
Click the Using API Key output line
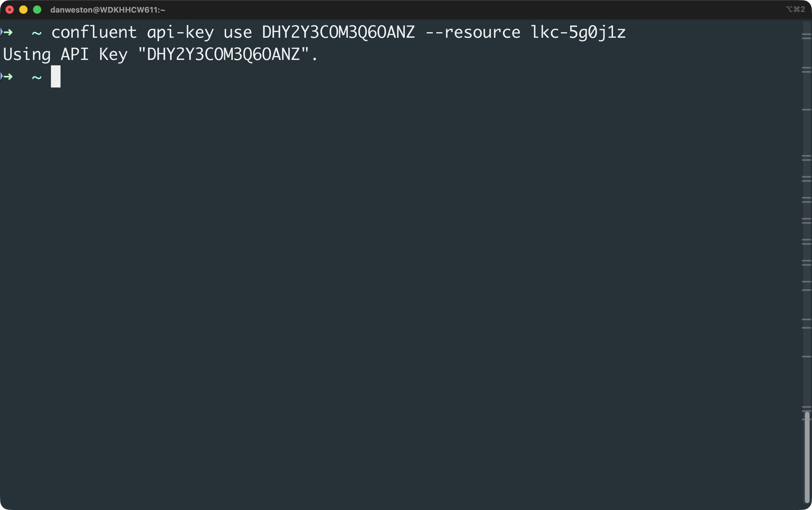pos(159,54)
